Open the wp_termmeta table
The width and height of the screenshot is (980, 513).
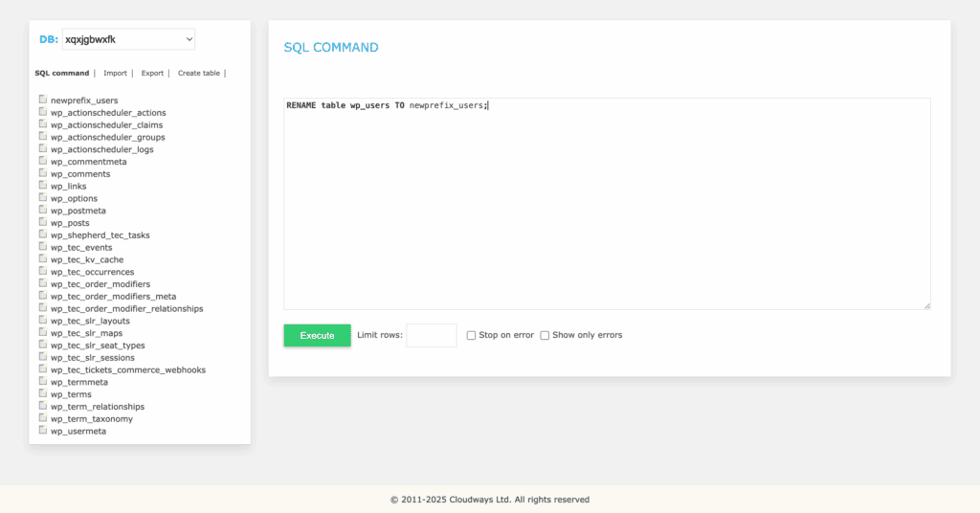(x=78, y=382)
